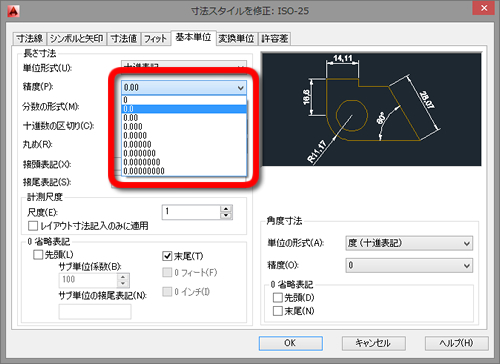The image size is (500, 364).
Task: Toggle the angular 末尾(N) checkbox
Action: (278, 311)
